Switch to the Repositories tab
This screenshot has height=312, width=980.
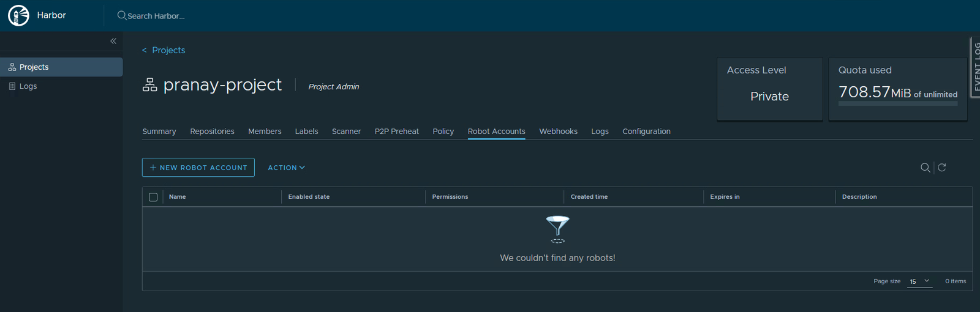click(x=212, y=132)
